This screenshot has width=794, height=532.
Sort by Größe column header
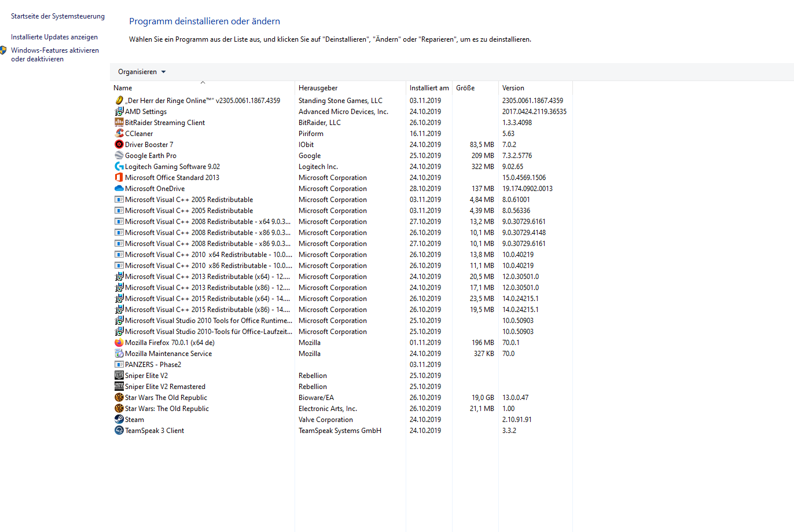pyautogui.click(x=475, y=88)
